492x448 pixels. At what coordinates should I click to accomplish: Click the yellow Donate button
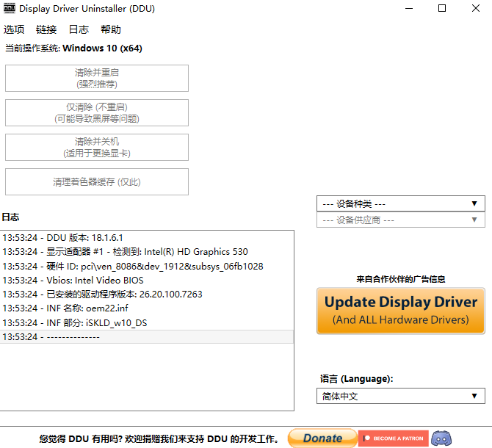(x=322, y=438)
